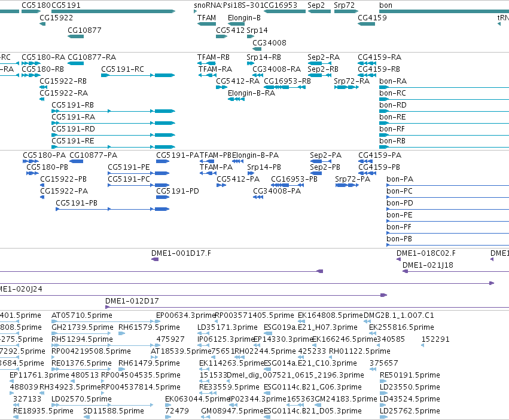Select EST LD25762.5prime label

[410, 411]
